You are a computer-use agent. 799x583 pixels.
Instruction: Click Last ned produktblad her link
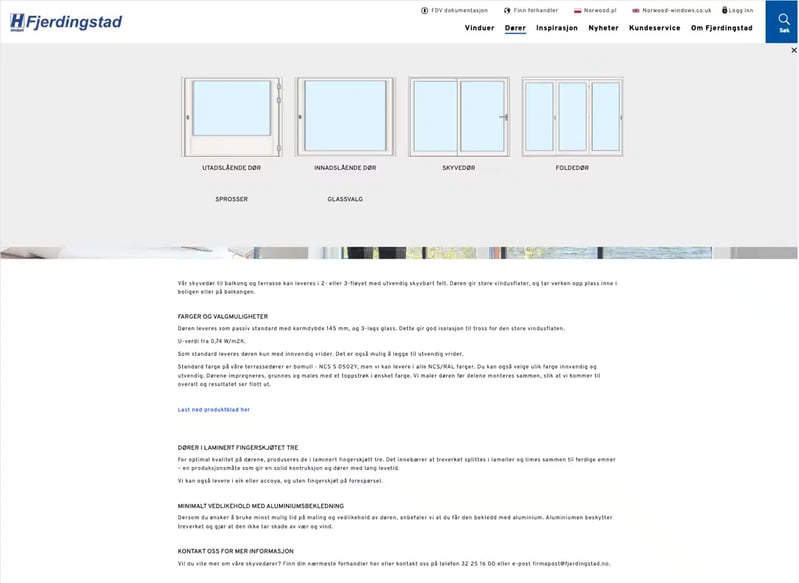coord(214,410)
